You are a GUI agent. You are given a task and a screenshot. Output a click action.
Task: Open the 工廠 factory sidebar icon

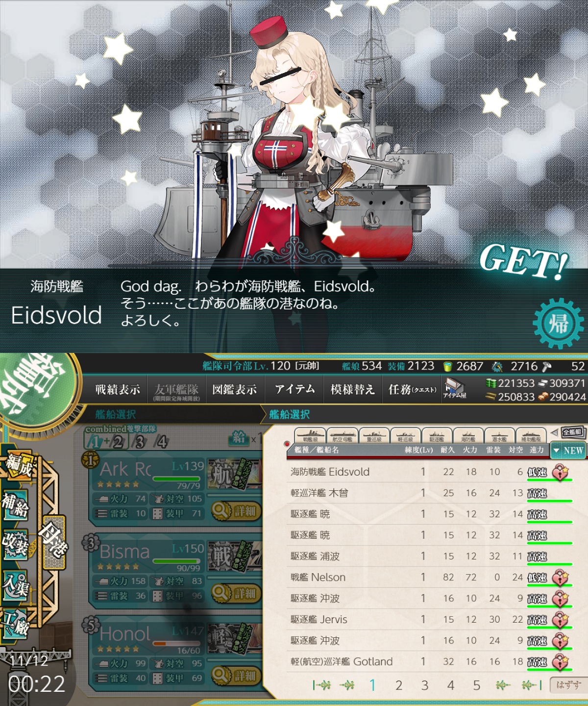(15, 623)
